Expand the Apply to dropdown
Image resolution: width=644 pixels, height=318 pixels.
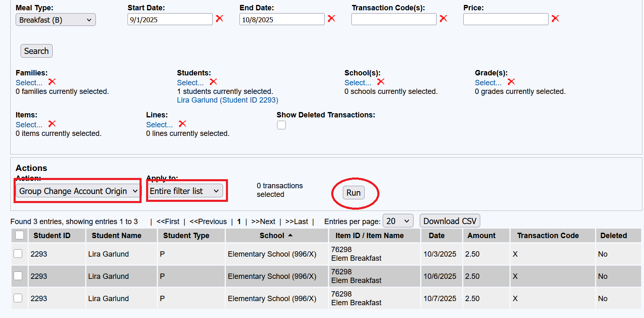[x=184, y=191]
